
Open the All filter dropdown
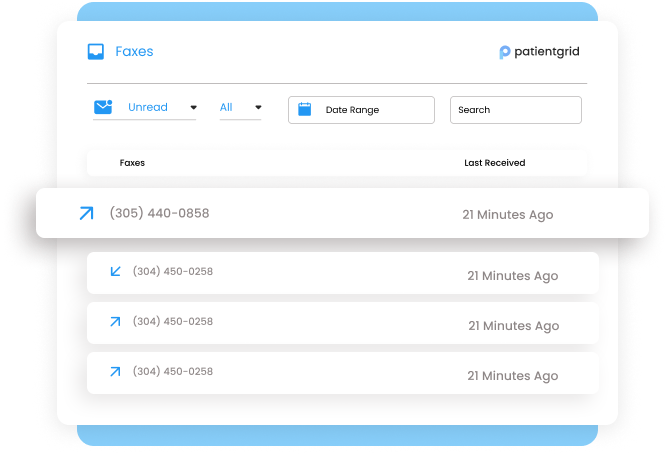[x=240, y=108]
